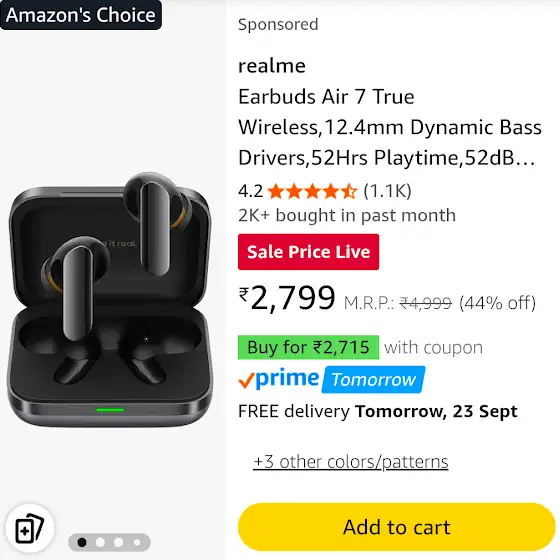Click the prime logo icon

[279, 379]
